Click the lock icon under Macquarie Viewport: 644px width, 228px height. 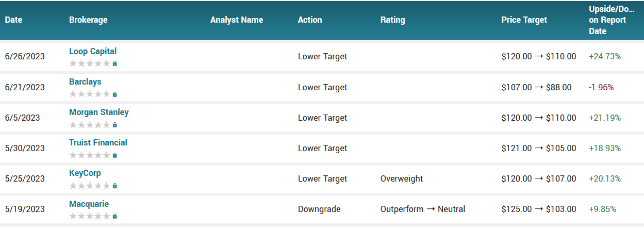pos(114,216)
